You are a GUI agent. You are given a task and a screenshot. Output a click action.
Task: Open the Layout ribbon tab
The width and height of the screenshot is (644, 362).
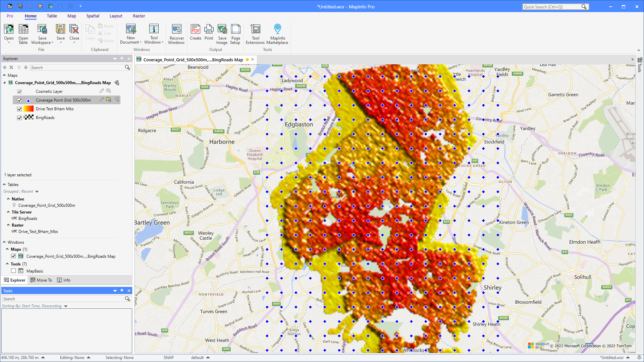(x=116, y=16)
